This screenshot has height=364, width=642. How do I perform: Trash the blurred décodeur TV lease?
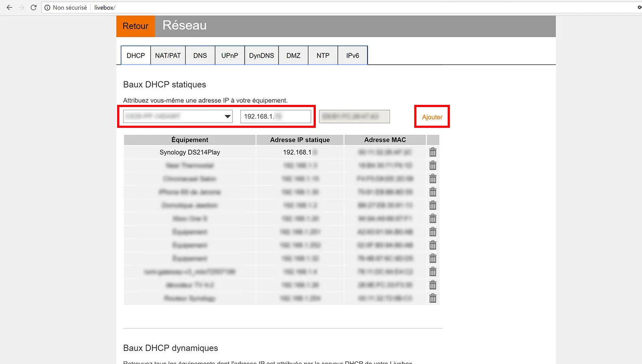pos(432,285)
